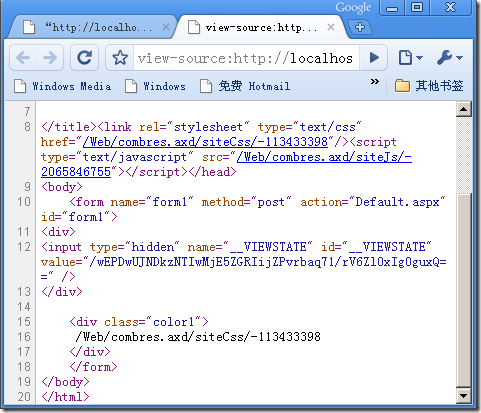Click the </form> tag on line 18
The height and width of the screenshot is (413, 481).
pyautogui.click(x=93, y=367)
